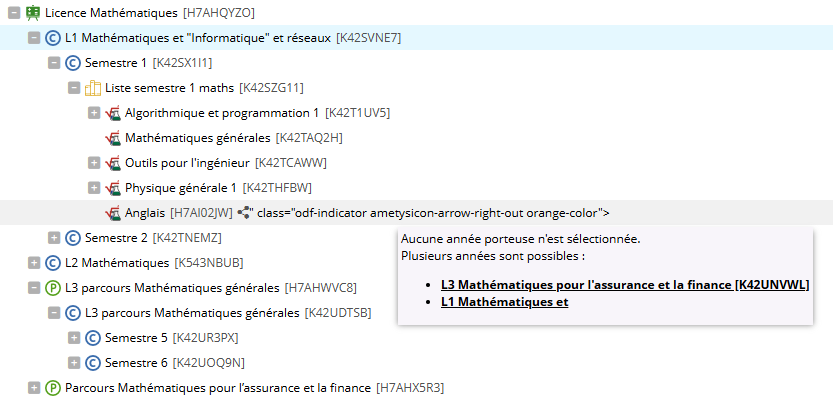Expand the Semestre 5 node
The width and height of the screenshot is (833, 416).
(x=74, y=338)
